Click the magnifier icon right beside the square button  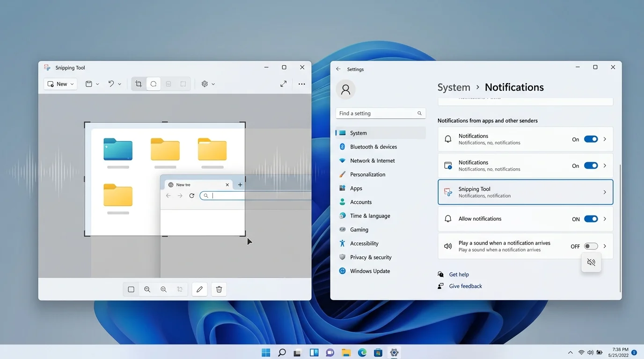tap(147, 289)
